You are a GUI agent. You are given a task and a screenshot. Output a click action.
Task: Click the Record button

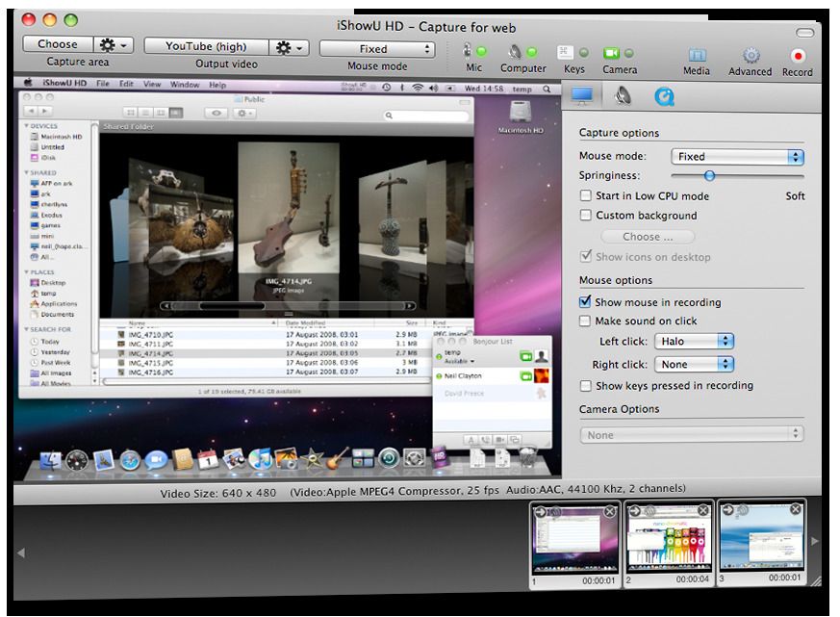click(797, 57)
